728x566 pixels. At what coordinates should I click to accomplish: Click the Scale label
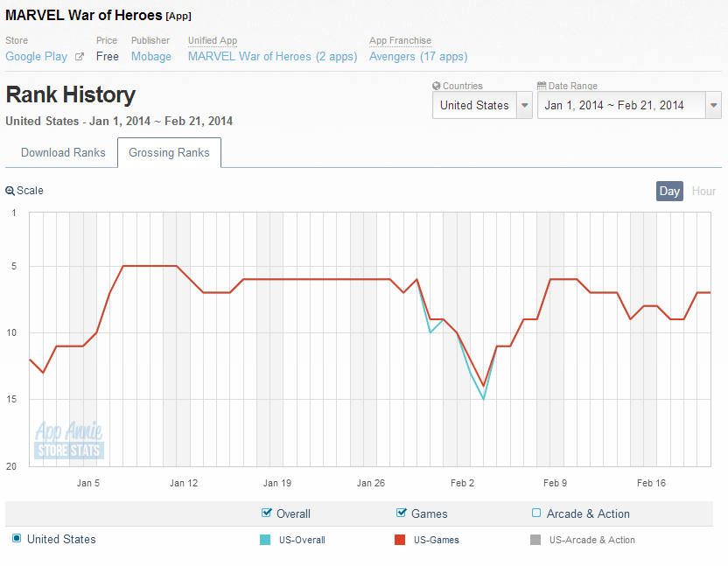pyautogui.click(x=30, y=191)
